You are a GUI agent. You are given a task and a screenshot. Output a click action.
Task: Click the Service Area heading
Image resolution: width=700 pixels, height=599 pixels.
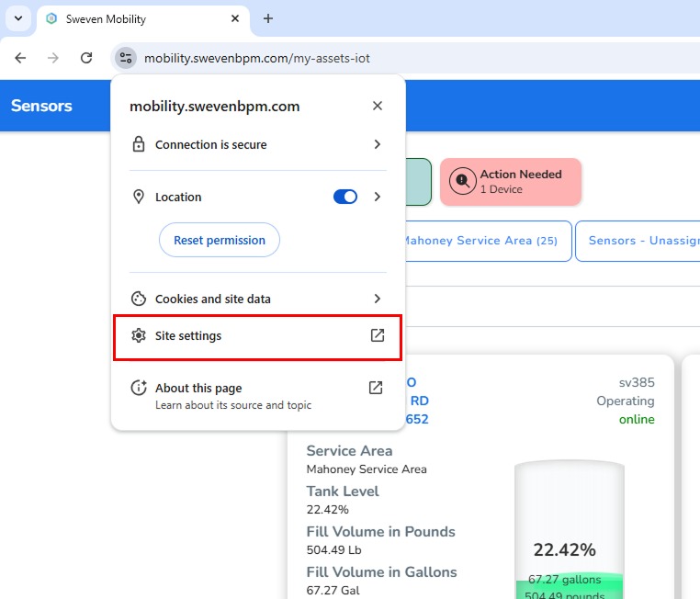coord(349,451)
